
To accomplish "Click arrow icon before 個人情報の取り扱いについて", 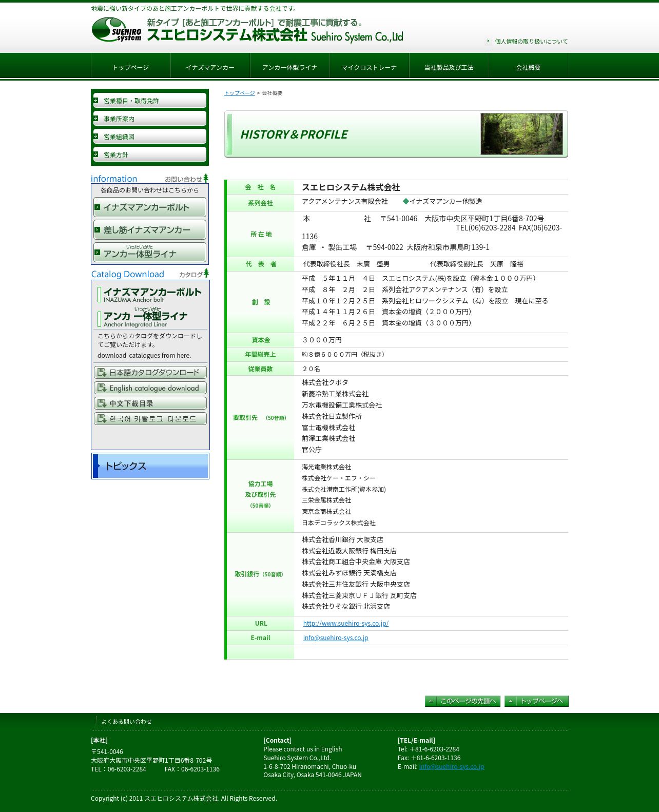I will [488, 41].
